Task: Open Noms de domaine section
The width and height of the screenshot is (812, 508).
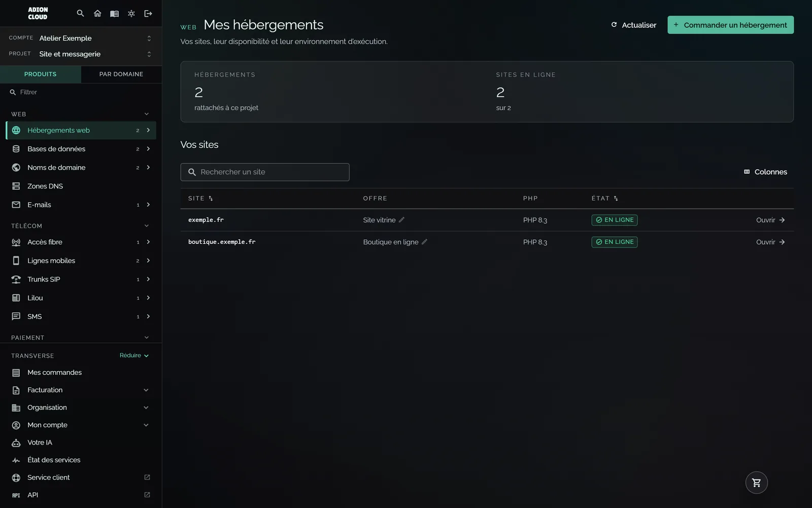Action: click(81, 168)
